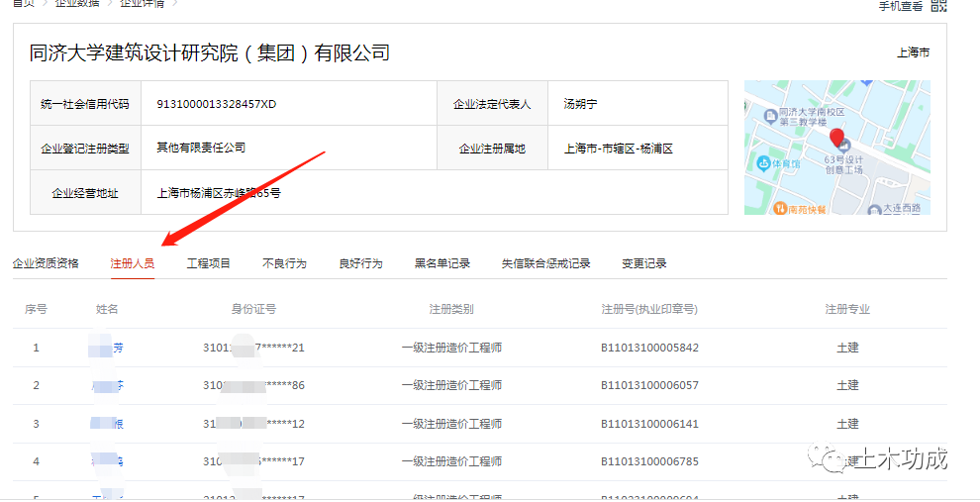Click the 注册类别 column header

(451, 309)
